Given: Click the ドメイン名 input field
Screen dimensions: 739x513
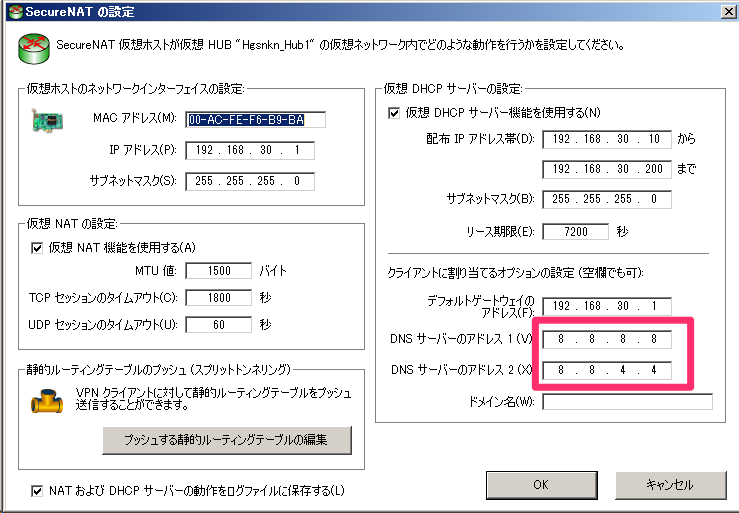Looking at the screenshot, I should pyautogui.click(x=627, y=402).
